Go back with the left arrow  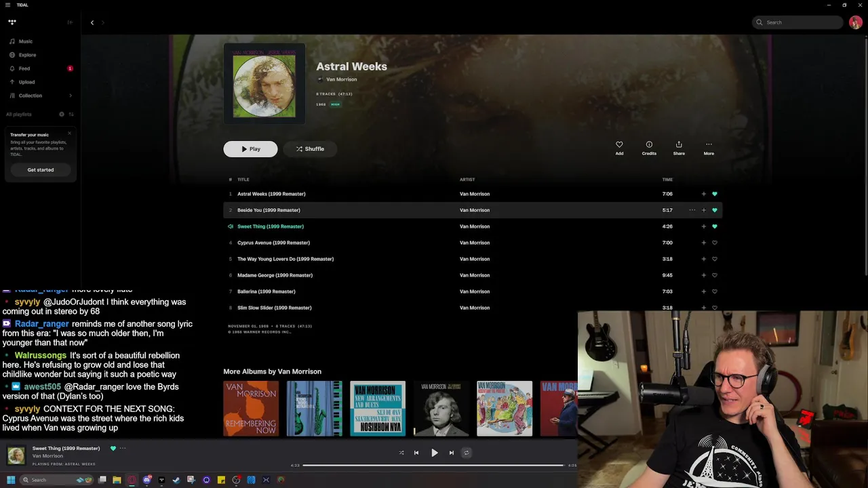pyautogui.click(x=92, y=22)
